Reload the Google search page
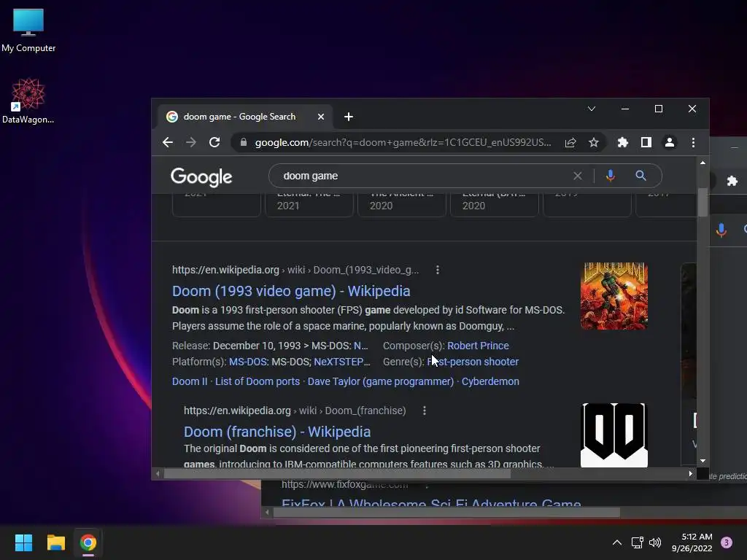Screen dimensions: 747x560 pos(214,142)
